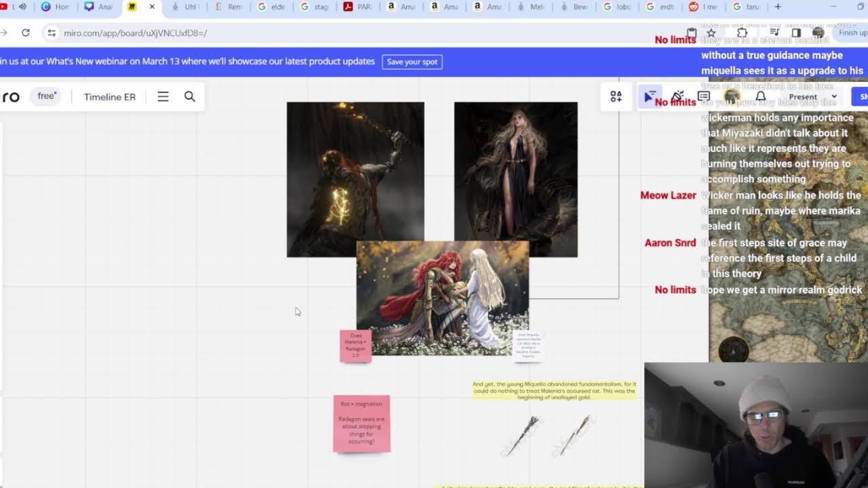Switch to the Rem tab
The image size is (868, 488).
tap(228, 7)
